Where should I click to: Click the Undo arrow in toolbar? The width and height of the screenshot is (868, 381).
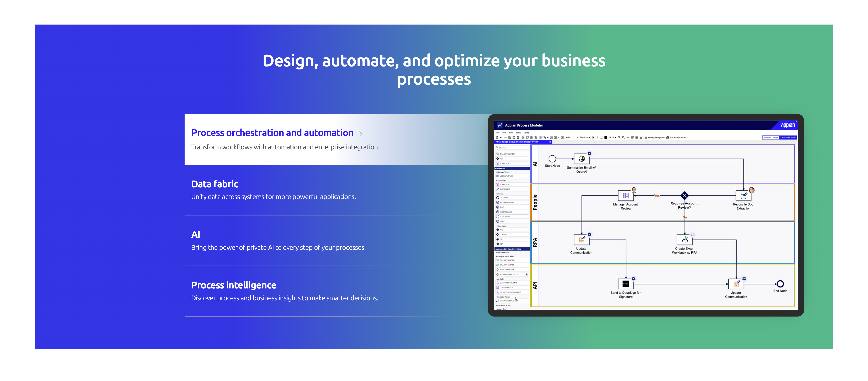501,137
